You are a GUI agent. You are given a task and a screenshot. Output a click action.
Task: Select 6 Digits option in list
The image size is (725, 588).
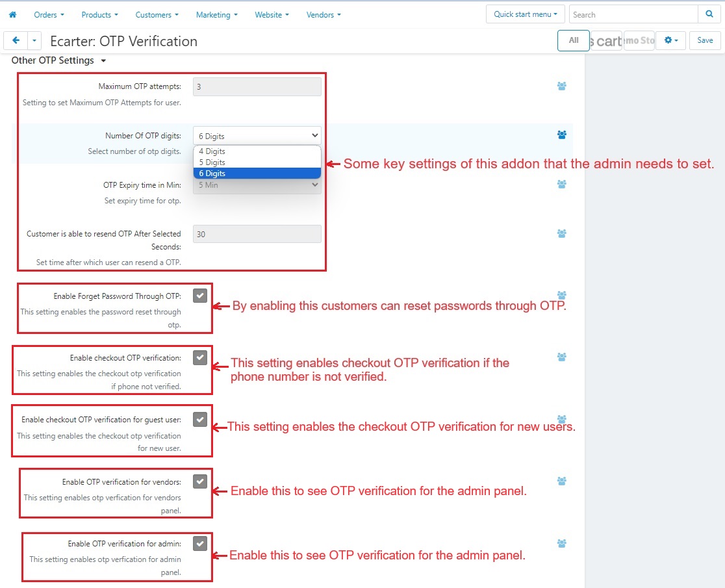tap(257, 173)
